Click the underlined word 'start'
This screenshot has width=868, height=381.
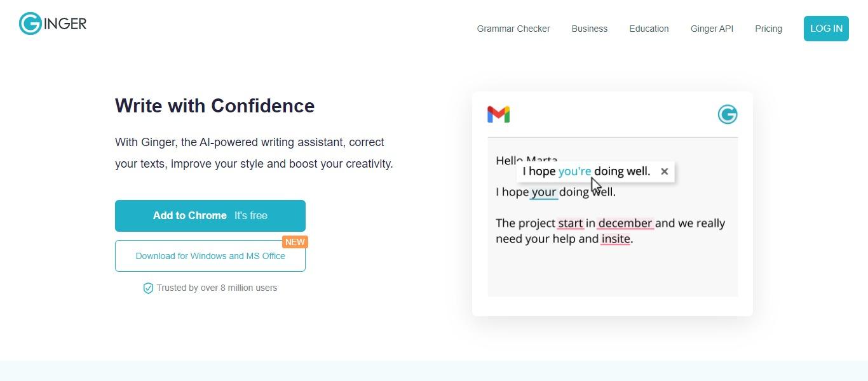571,224
